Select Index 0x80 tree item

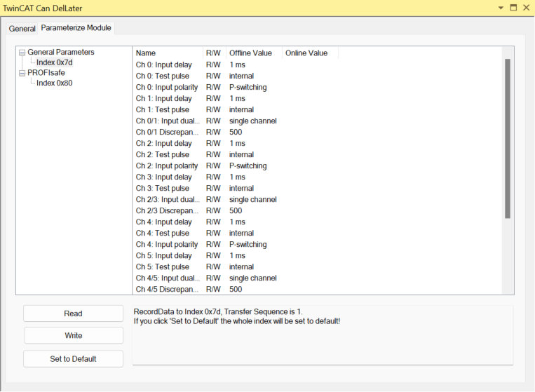pos(54,83)
